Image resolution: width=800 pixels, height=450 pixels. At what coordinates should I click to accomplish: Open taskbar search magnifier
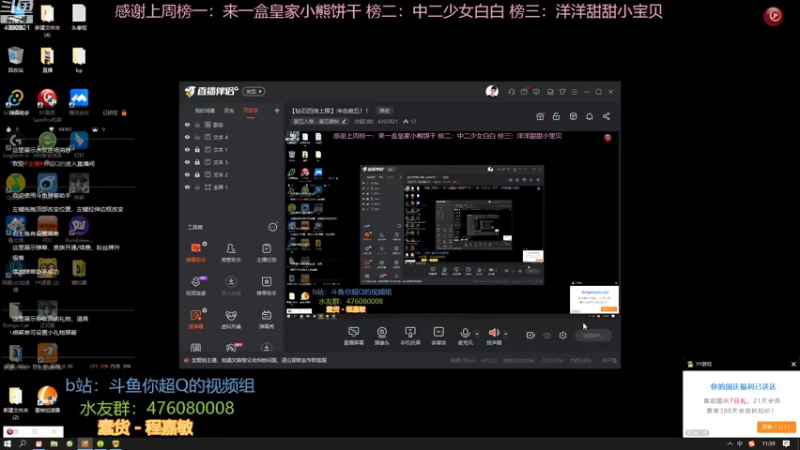click(22, 444)
